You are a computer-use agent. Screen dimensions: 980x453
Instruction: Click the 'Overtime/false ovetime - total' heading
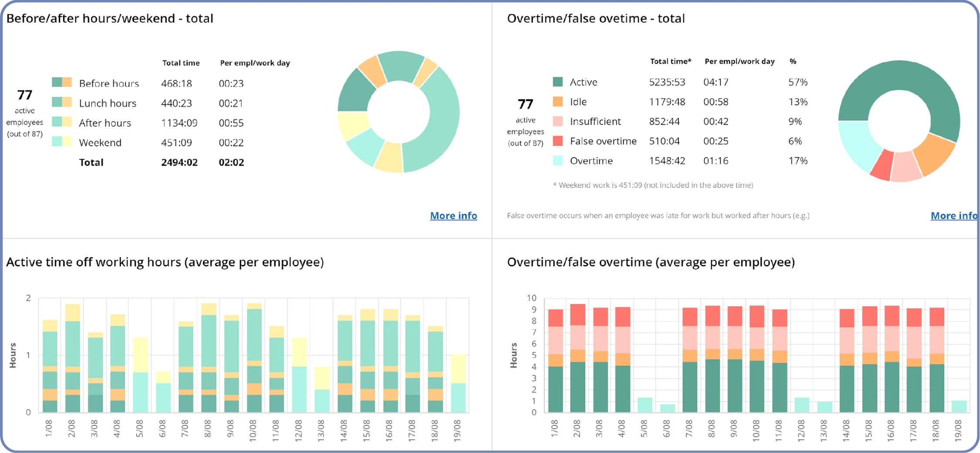click(596, 18)
